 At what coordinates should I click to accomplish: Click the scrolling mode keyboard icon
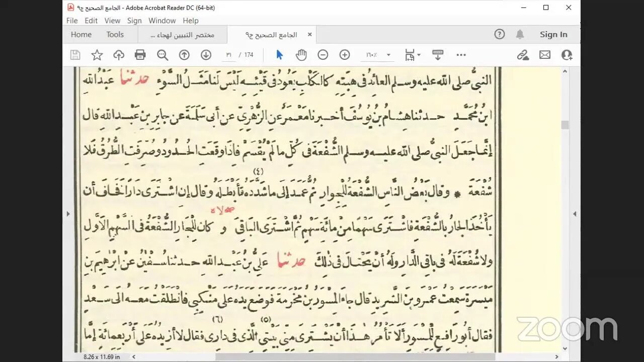point(438,55)
